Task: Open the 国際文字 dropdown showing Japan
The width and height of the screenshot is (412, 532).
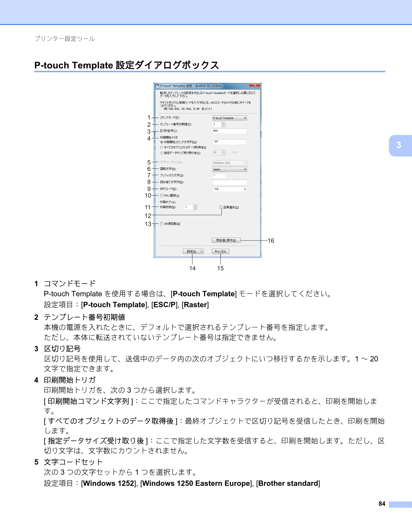Action: click(x=230, y=169)
